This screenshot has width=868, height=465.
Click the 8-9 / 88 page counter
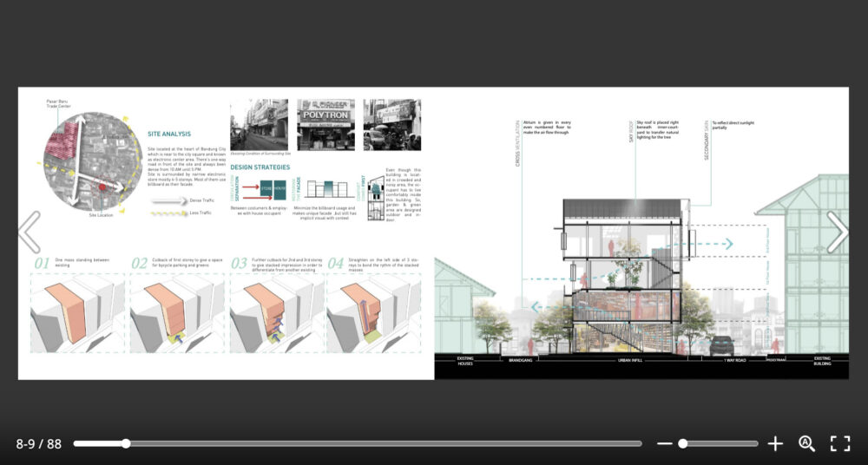pyautogui.click(x=39, y=443)
